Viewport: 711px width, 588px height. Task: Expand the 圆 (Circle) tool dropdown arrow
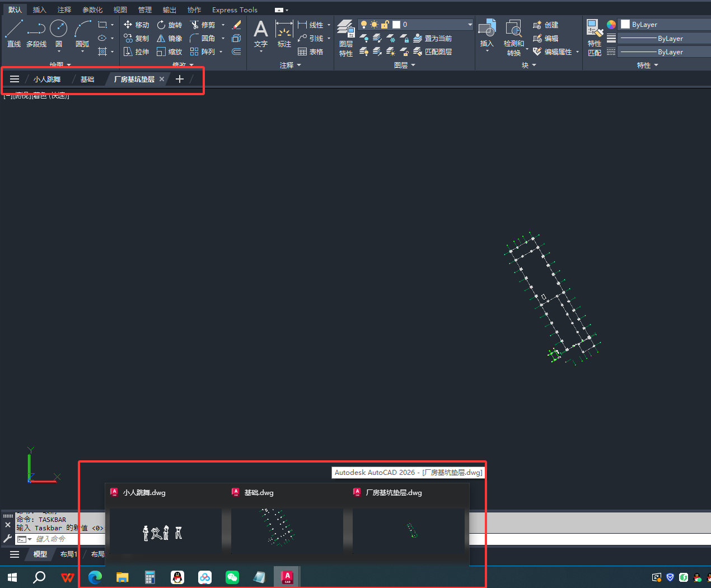[59, 52]
